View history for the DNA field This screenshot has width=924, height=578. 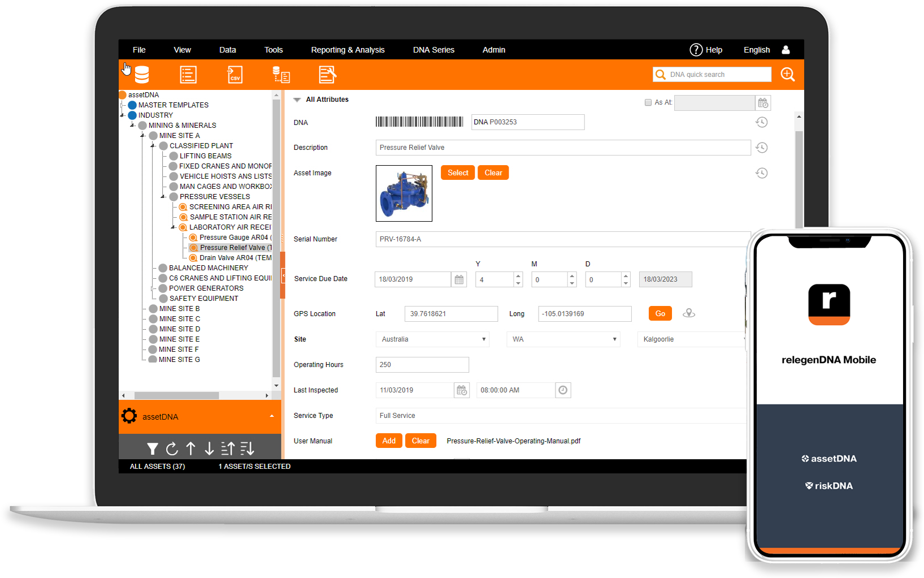click(762, 122)
